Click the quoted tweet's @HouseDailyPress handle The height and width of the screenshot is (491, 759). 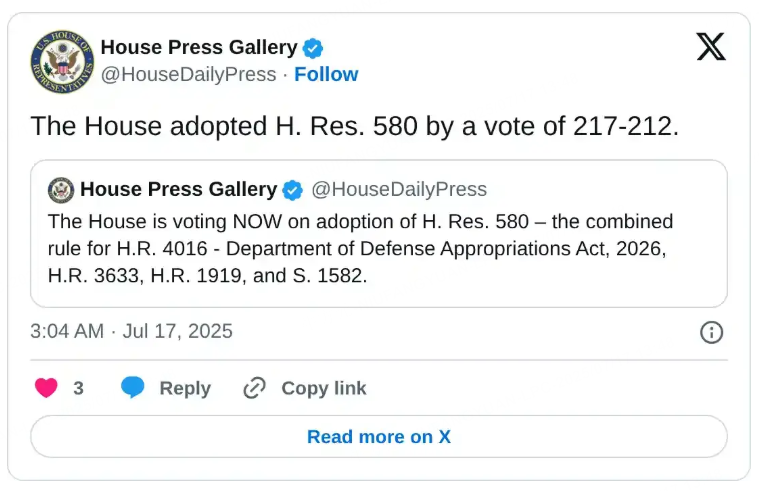point(399,189)
